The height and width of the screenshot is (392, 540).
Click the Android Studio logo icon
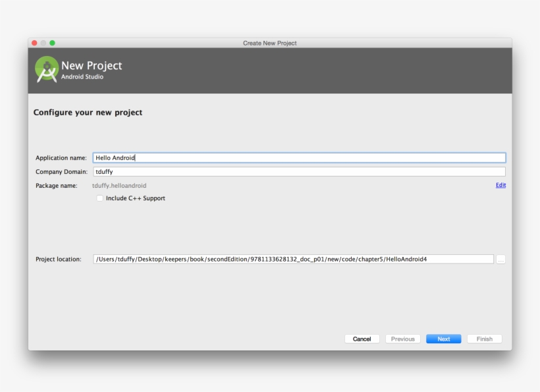[47, 70]
